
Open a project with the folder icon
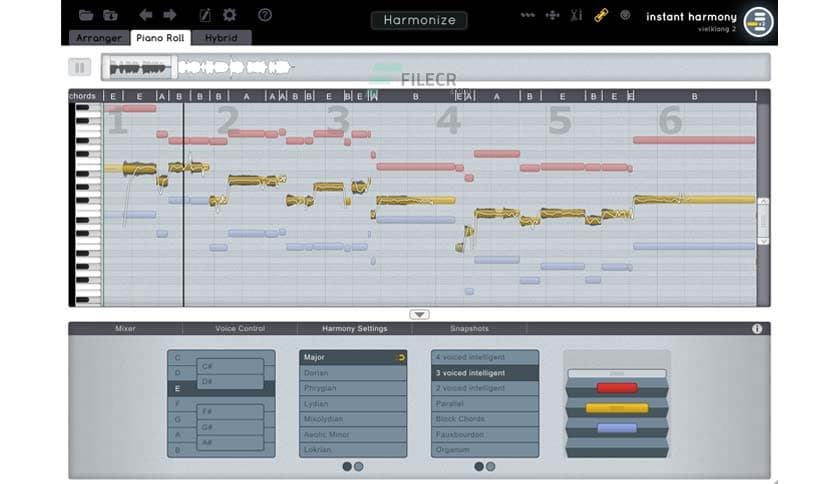pos(85,15)
